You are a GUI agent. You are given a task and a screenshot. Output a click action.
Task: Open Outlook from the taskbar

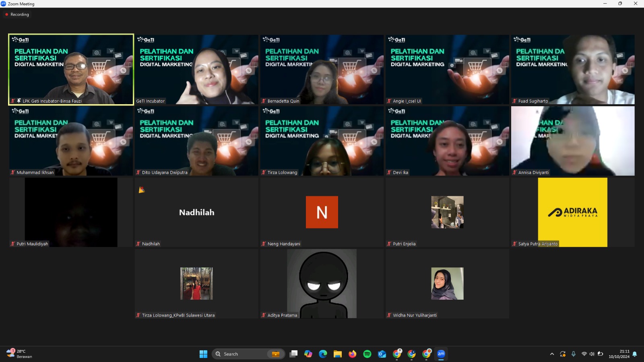tap(382, 354)
